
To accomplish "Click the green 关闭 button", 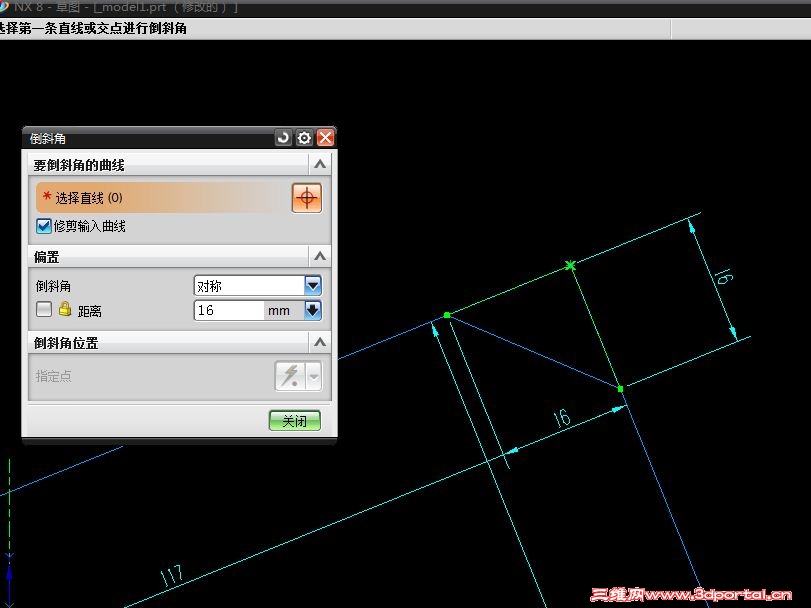I will (x=295, y=421).
